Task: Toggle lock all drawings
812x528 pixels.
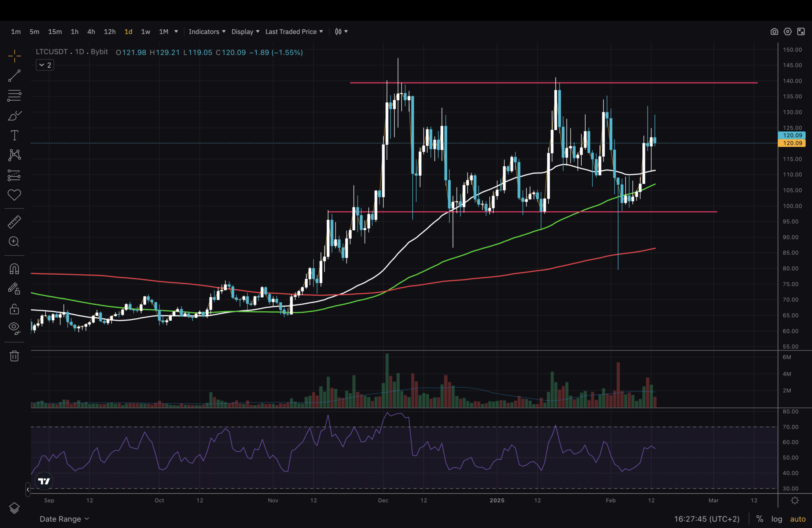Action: point(14,308)
